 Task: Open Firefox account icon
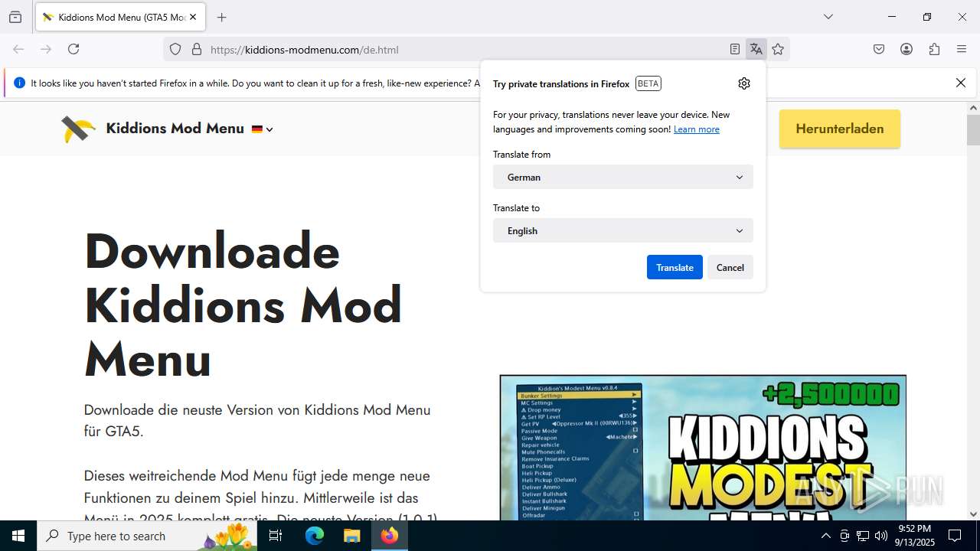906,49
